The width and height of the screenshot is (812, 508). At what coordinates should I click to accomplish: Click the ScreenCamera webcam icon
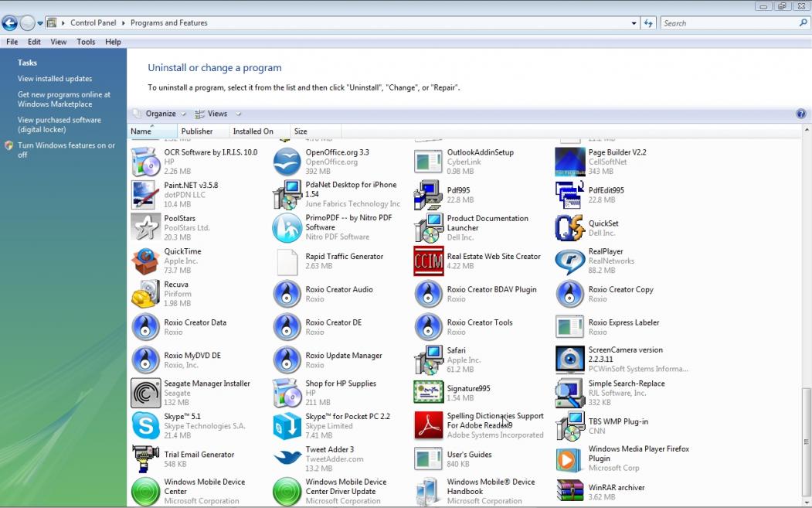(x=569, y=360)
